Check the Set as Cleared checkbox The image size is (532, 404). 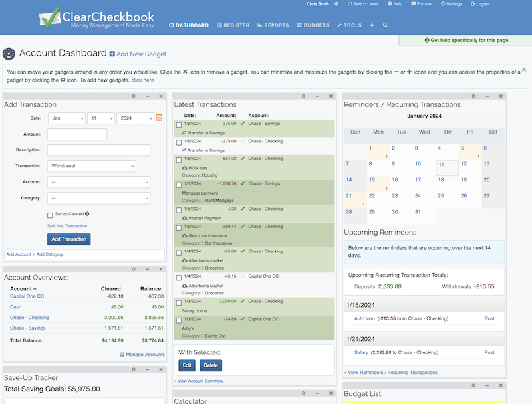50,214
